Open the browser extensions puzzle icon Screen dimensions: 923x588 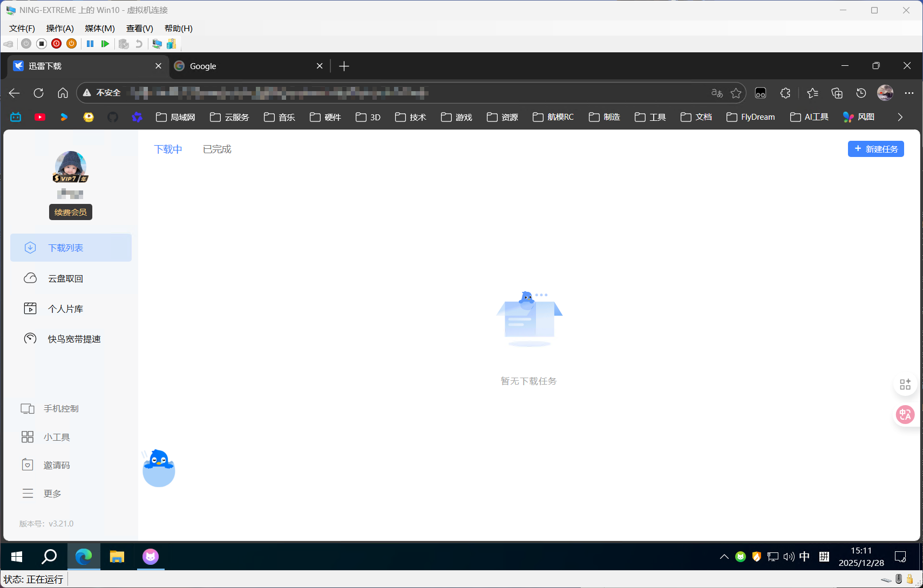click(785, 93)
